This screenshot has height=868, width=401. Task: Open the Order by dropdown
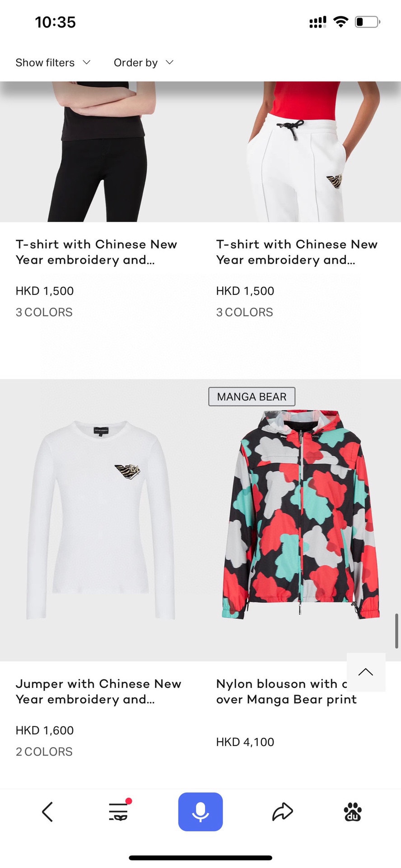pyautogui.click(x=144, y=62)
